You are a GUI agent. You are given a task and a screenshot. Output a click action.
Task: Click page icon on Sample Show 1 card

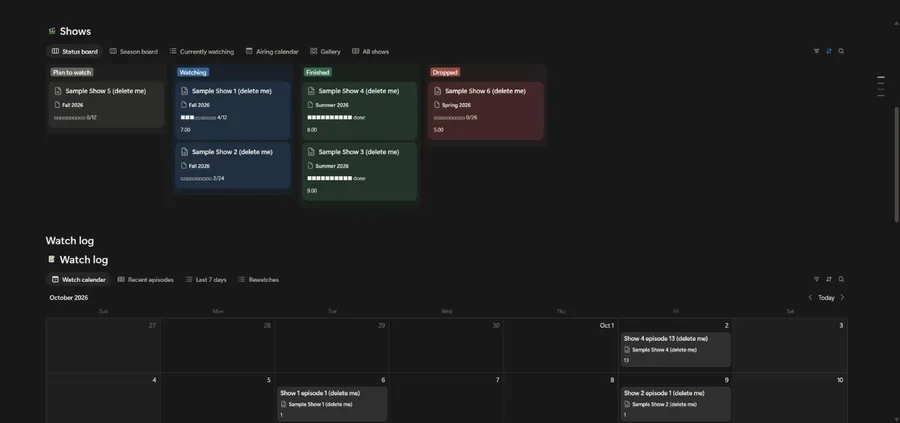click(184, 91)
